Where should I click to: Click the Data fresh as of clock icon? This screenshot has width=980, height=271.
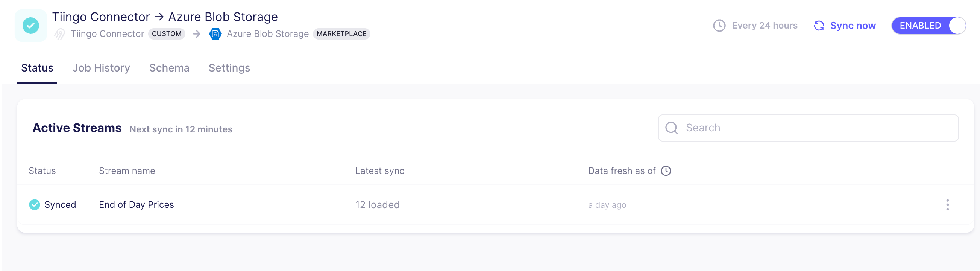[666, 171]
